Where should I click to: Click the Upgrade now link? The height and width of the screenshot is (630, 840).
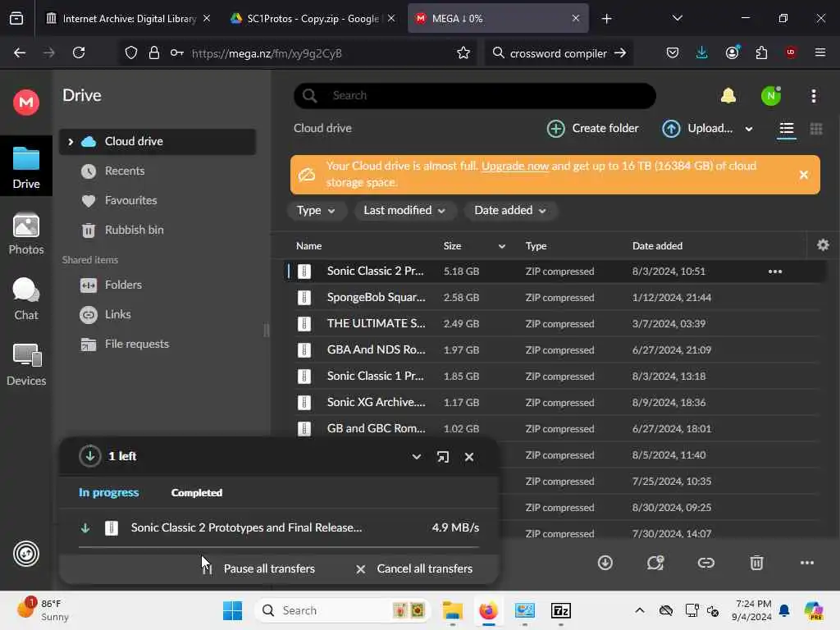(x=515, y=166)
